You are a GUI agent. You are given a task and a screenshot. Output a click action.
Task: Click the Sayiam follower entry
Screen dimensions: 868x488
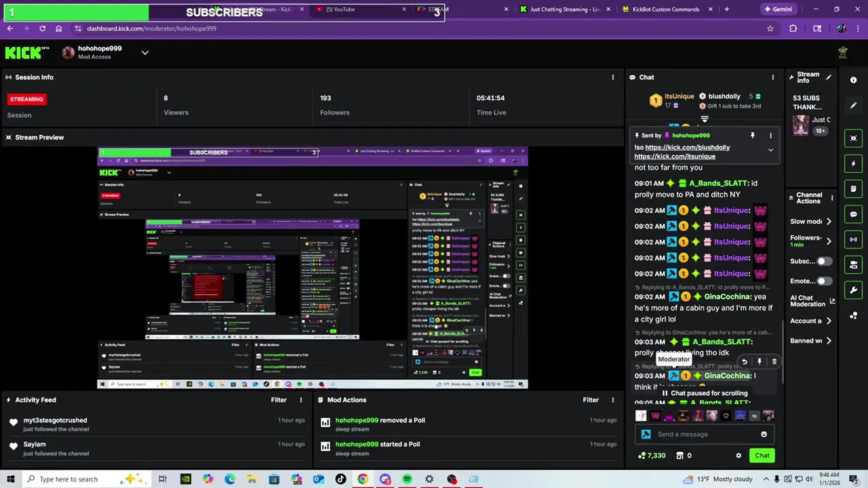[x=157, y=449]
